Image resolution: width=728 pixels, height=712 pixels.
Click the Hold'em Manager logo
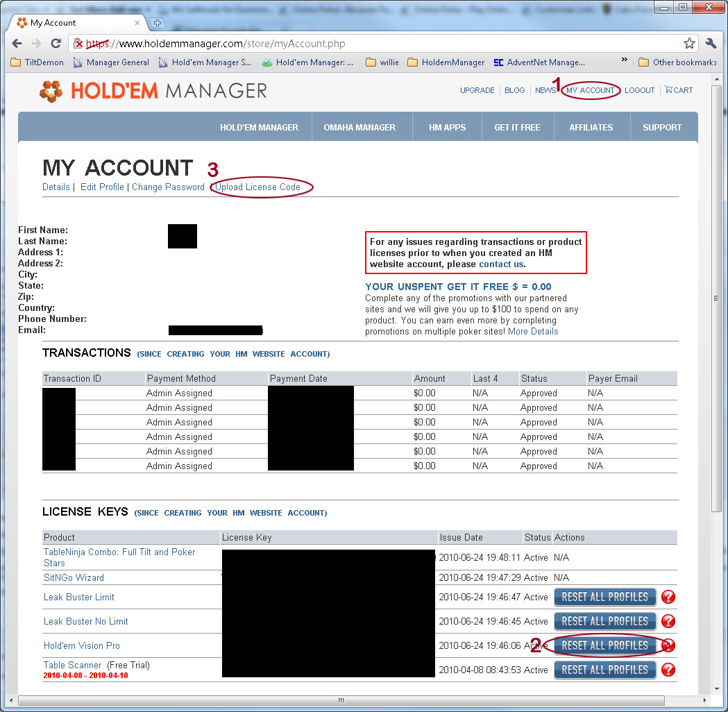(153, 91)
